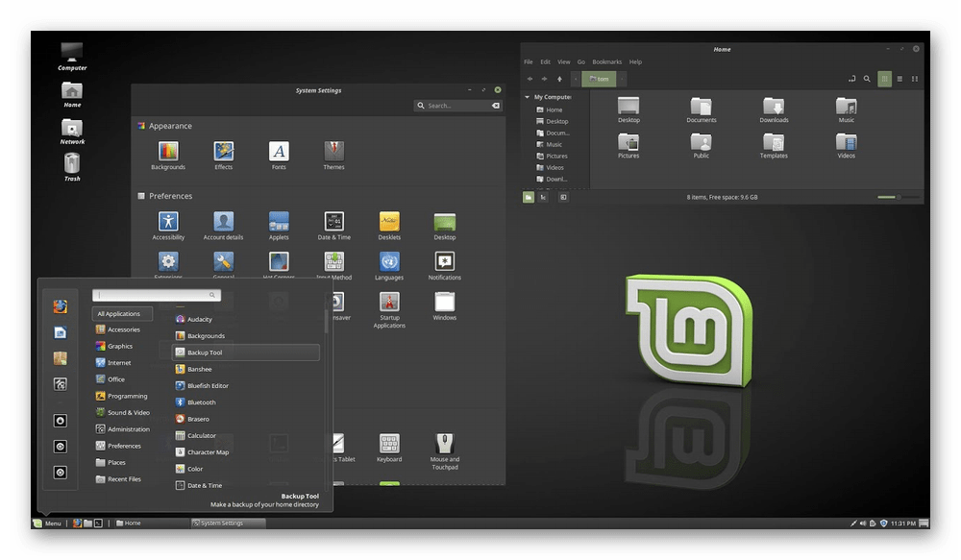The width and height of the screenshot is (961, 560).
Task: Adjust the file manager zoom slider
Action: coord(898,197)
